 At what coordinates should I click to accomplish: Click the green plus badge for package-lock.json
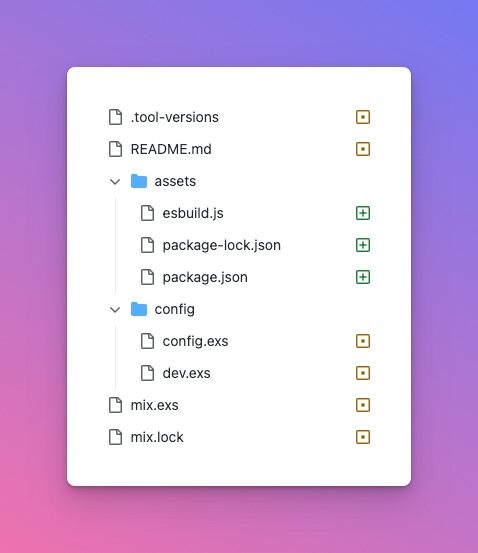point(363,245)
